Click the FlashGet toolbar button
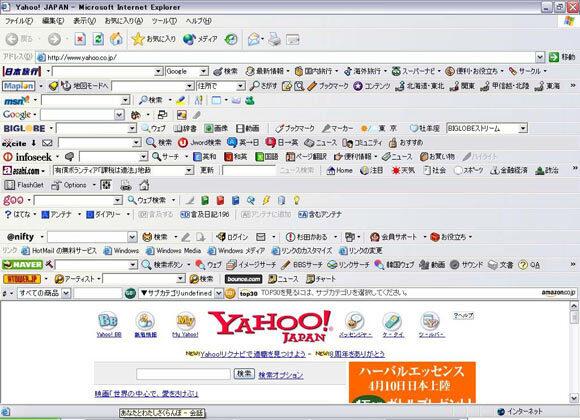The image size is (580, 420). coord(24,185)
